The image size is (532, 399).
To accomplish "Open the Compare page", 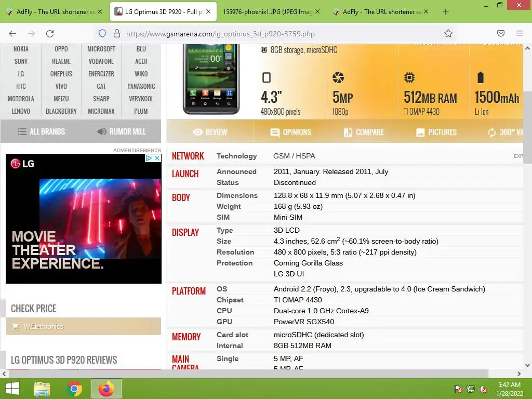I will (x=364, y=132).
